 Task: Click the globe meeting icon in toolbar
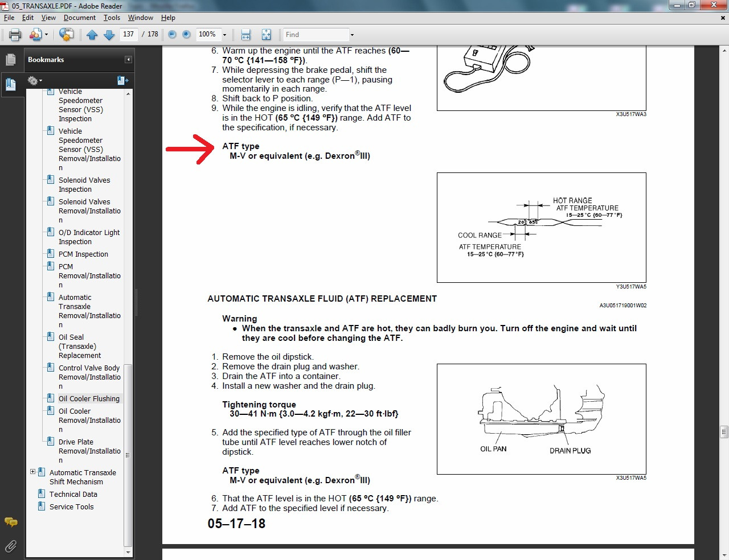pos(67,35)
